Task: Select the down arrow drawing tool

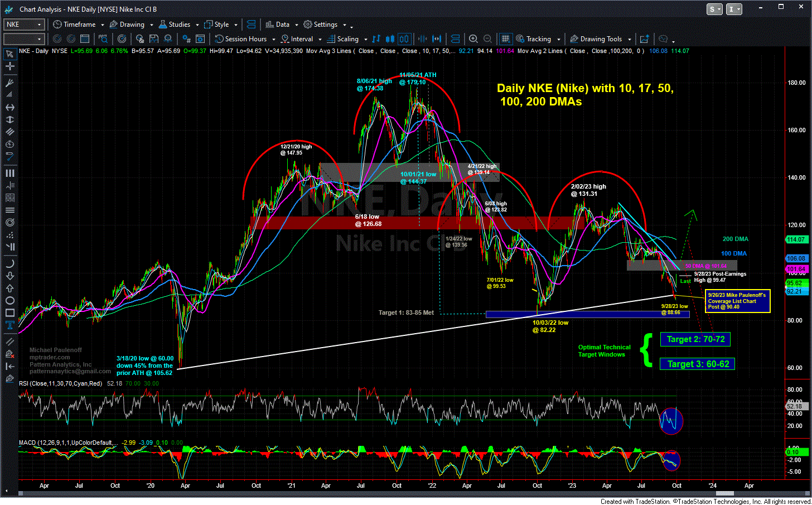Action: click(x=9, y=276)
